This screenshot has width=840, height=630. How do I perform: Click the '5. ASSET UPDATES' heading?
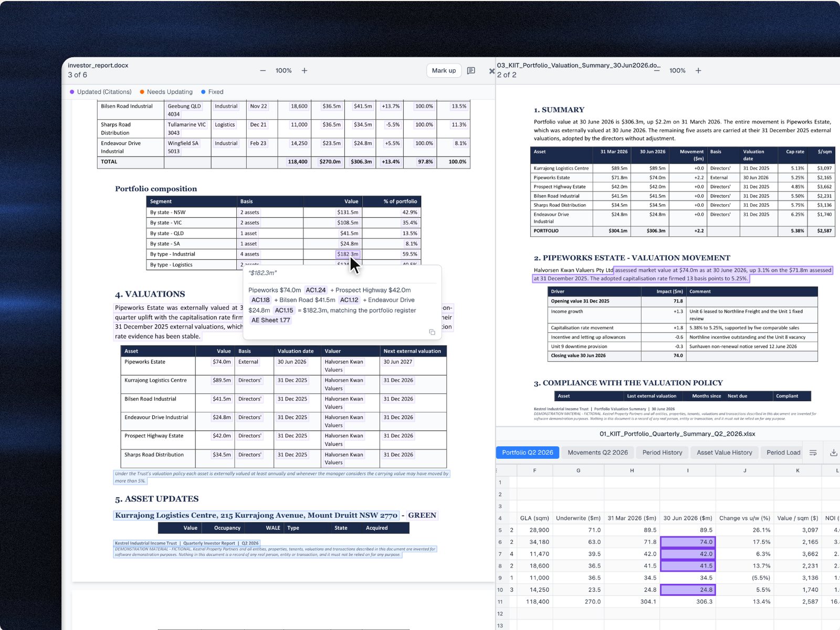tap(157, 499)
